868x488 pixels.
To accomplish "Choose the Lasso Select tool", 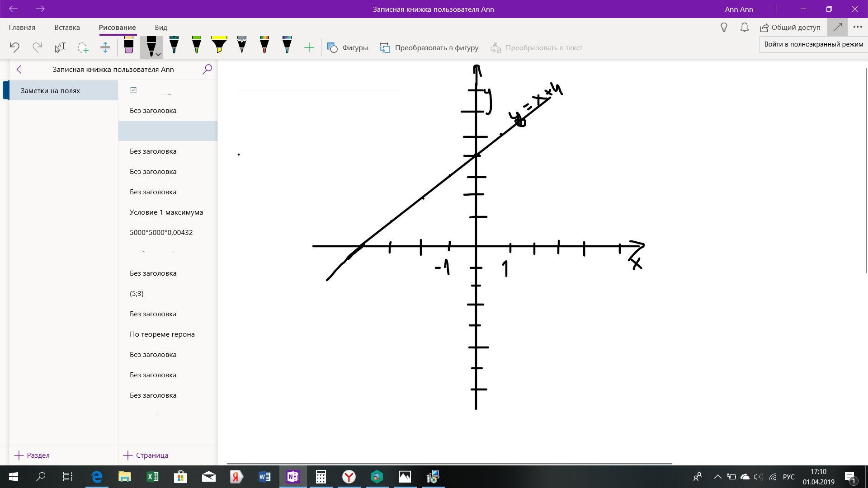I will point(83,47).
